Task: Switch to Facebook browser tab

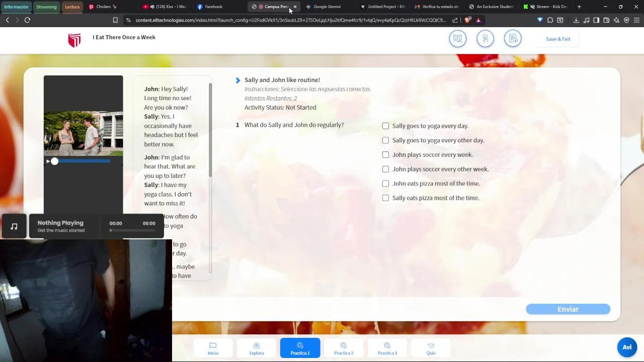Action: [219, 7]
